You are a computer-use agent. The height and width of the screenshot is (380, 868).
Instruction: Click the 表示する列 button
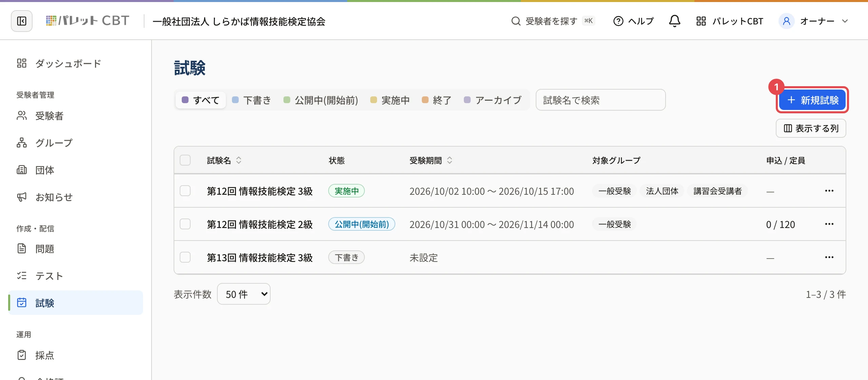(x=811, y=128)
